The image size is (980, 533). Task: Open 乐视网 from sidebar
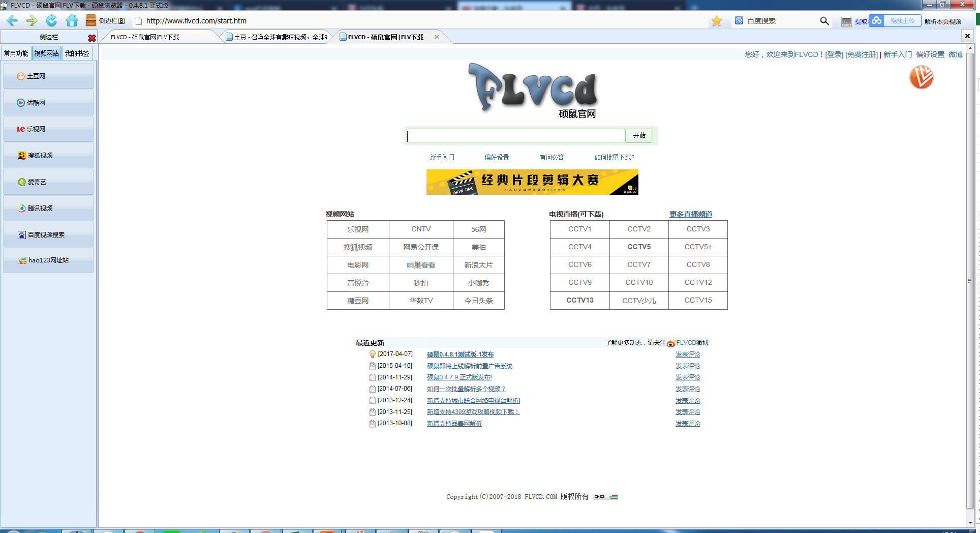tap(48, 129)
